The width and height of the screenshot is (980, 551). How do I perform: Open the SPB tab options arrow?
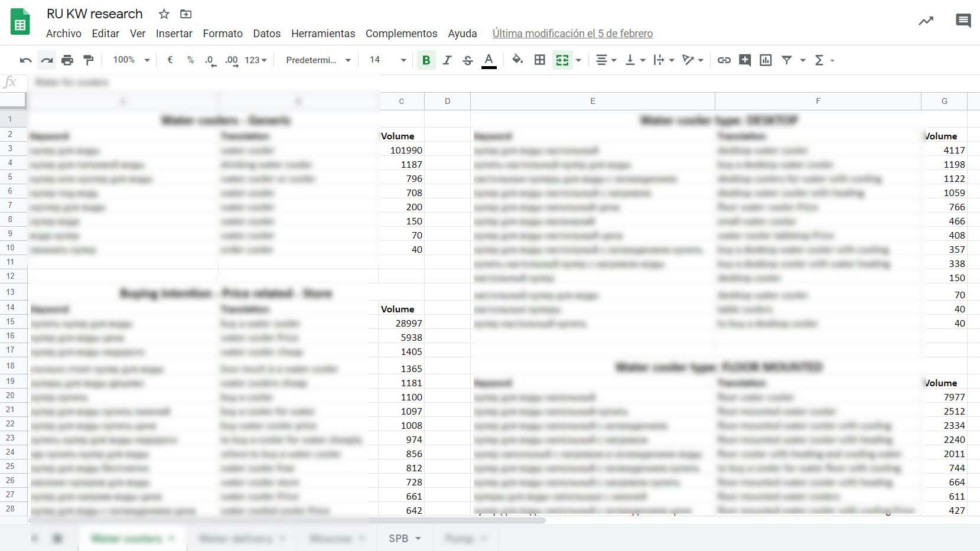[x=418, y=539]
